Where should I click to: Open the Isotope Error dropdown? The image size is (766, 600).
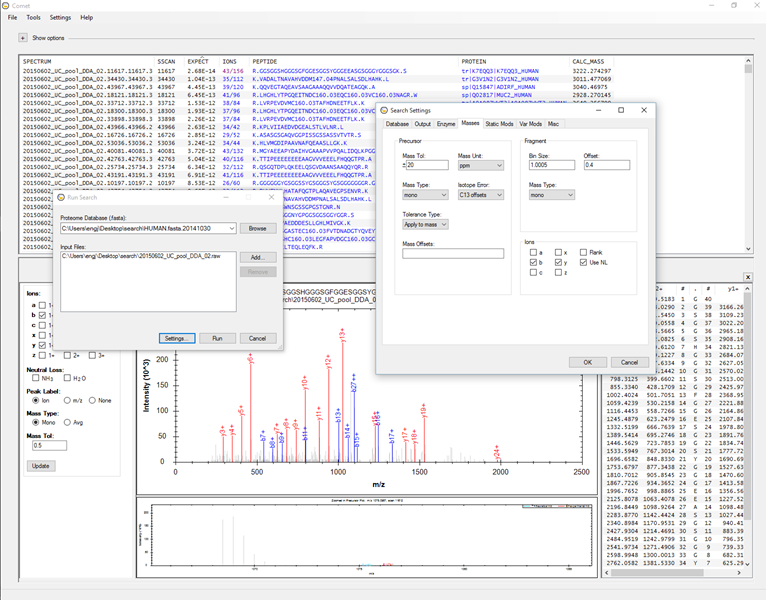click(482, 195)
